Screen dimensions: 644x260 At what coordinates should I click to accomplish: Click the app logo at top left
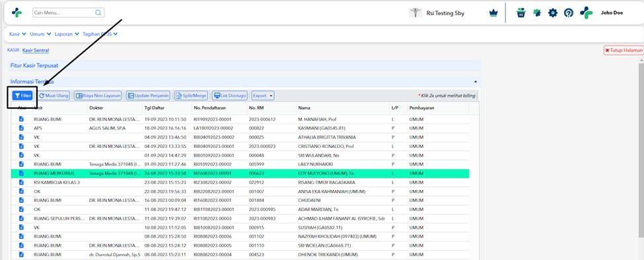click(17, 13)
